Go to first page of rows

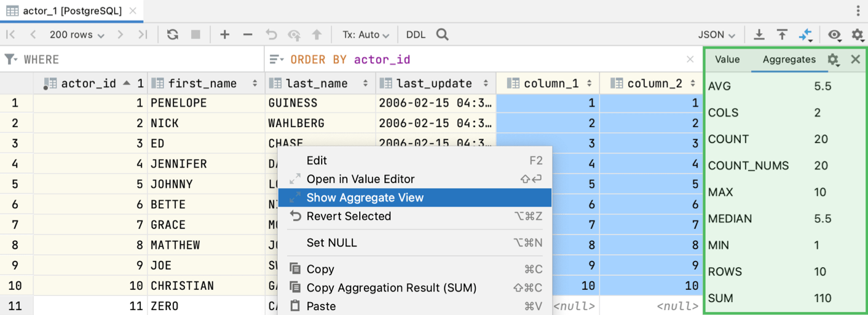pos(11,35)
